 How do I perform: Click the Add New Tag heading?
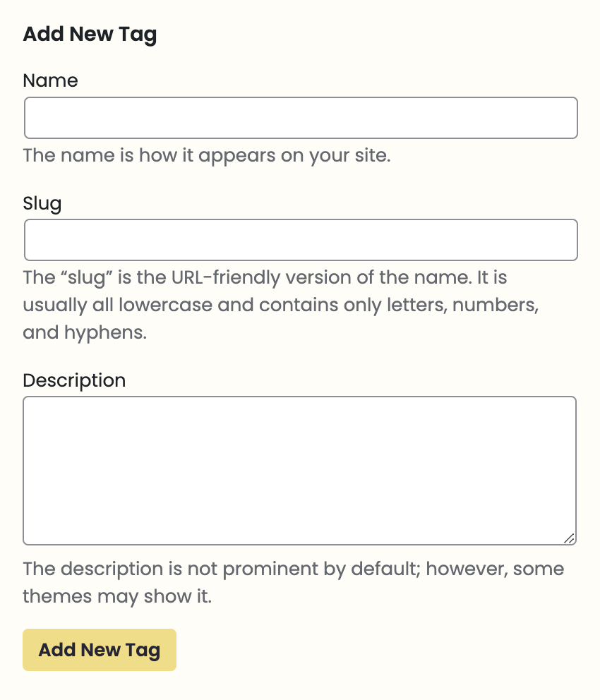coord(90,35)
